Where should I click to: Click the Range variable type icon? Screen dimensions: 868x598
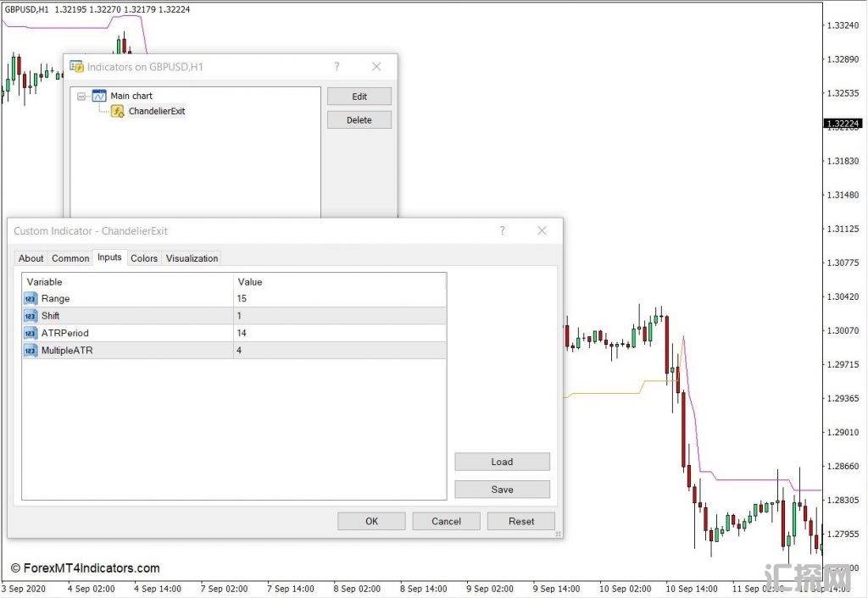tap(31, 299)
